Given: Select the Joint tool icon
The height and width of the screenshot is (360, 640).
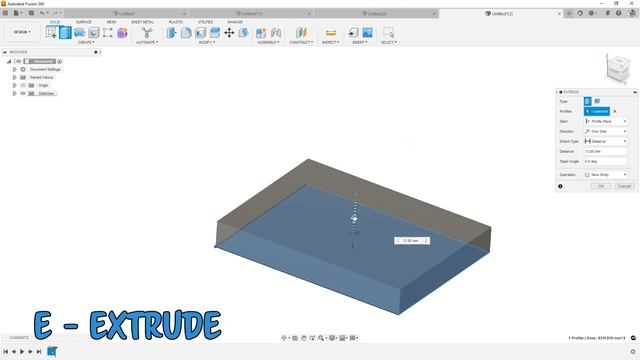Looking at the screenshot, I should pos(276,32).
